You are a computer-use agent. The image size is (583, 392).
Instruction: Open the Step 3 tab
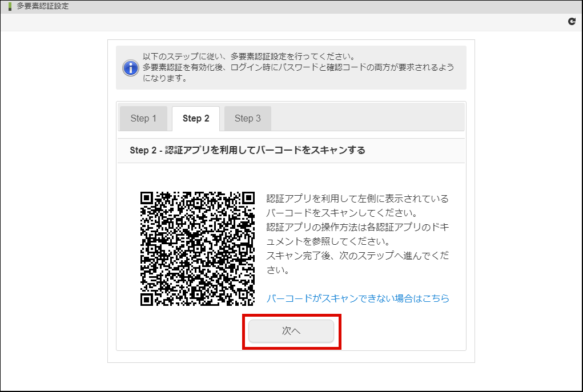point(248,119)
